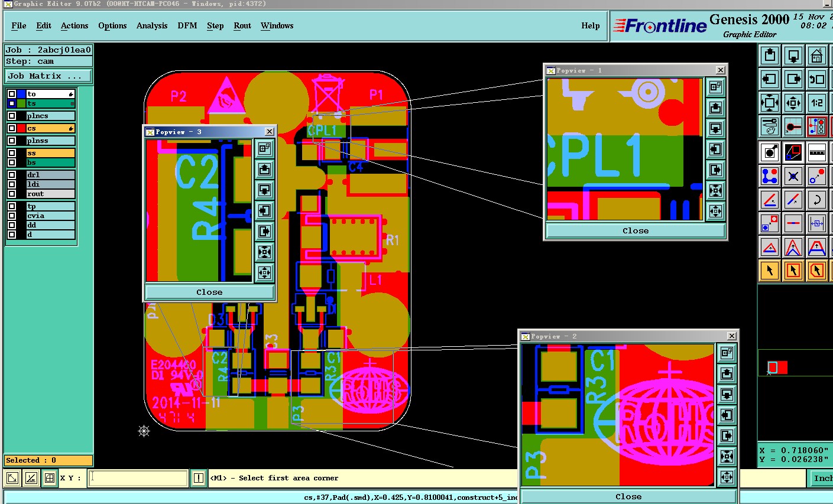The width and height of the screenshot is (833, 504).
Task: Click the dimension stretch between bars icon
Action: [x=816, y=223]
